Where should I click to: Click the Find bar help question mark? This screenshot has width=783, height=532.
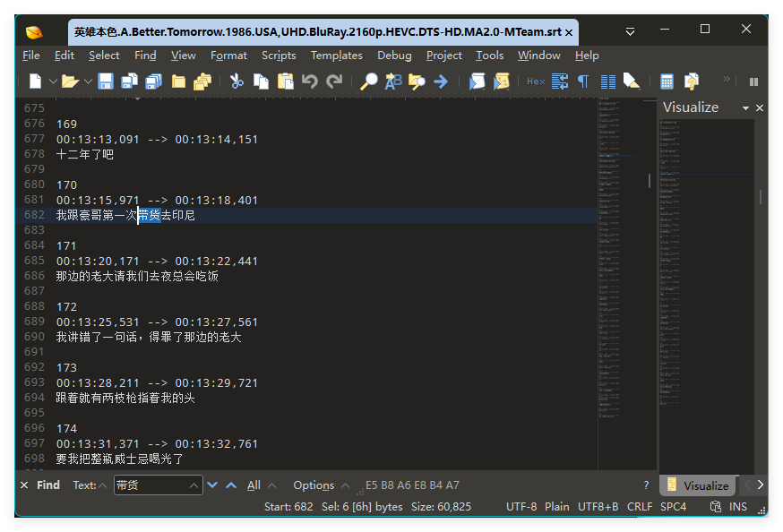coord(646,485)
